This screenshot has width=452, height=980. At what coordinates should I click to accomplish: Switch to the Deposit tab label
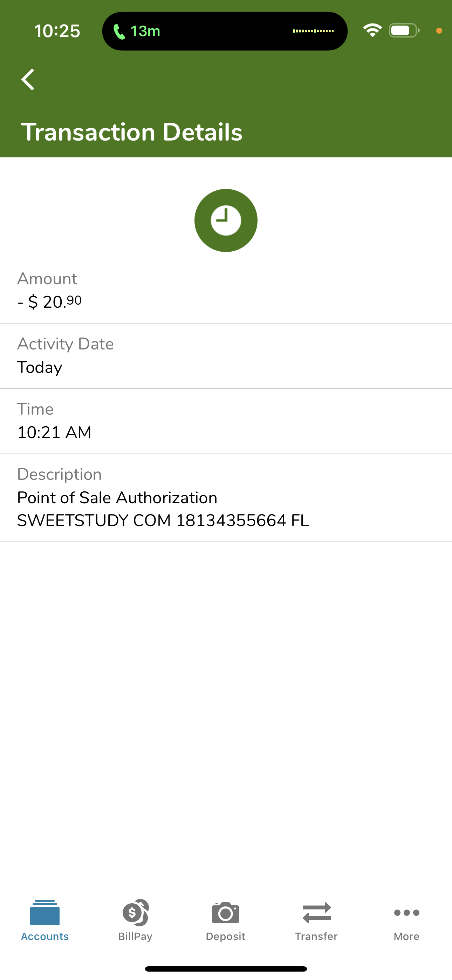pyautogui.click(x=226, y=936)
